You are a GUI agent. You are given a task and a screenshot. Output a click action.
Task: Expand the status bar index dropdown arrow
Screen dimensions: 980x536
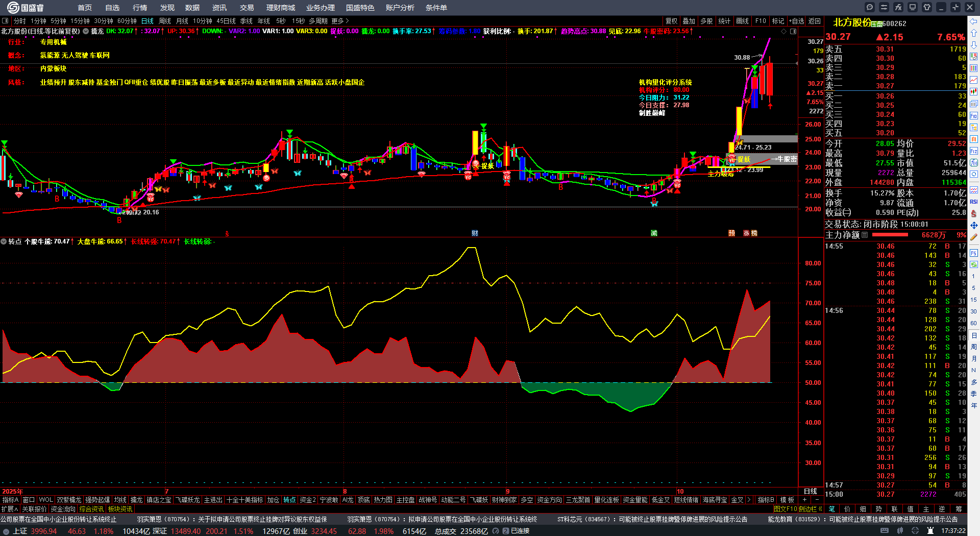6,531
